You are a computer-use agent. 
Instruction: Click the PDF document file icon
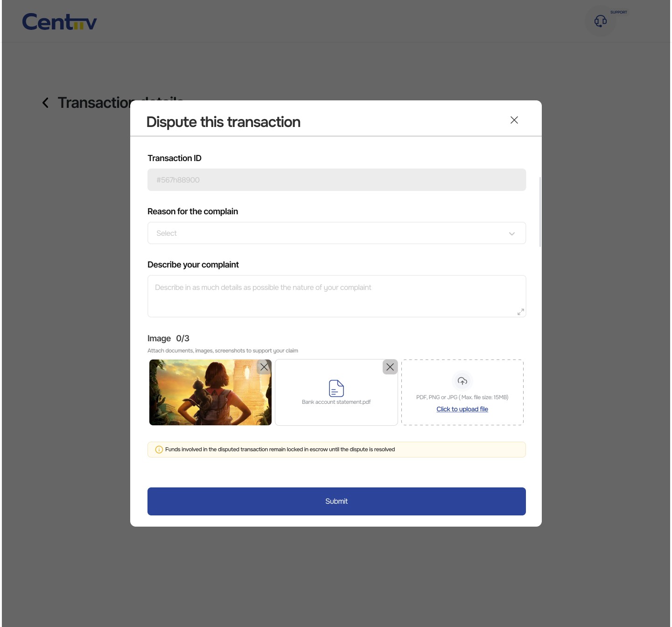[x=336, y=388]
